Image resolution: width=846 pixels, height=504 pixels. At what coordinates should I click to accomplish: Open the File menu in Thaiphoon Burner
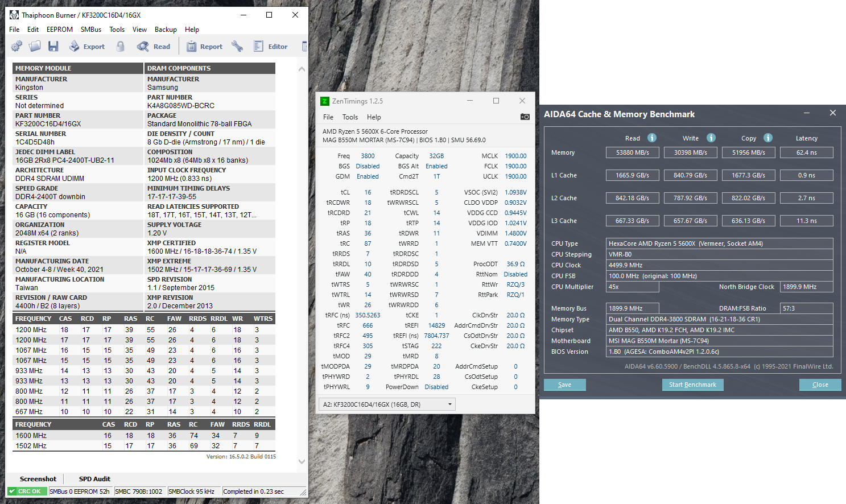[14, 30]
